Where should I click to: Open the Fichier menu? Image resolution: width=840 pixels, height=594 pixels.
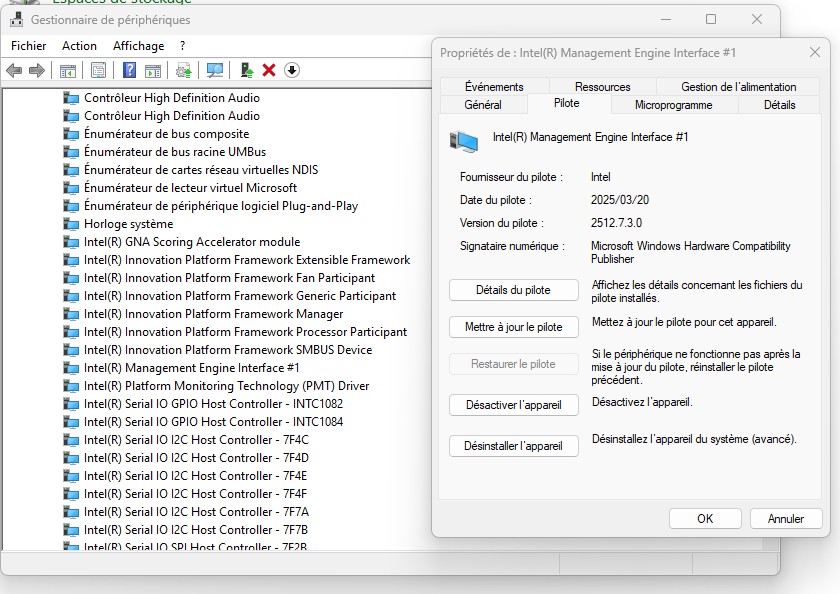pyautogui.click(x=29, y=46)
